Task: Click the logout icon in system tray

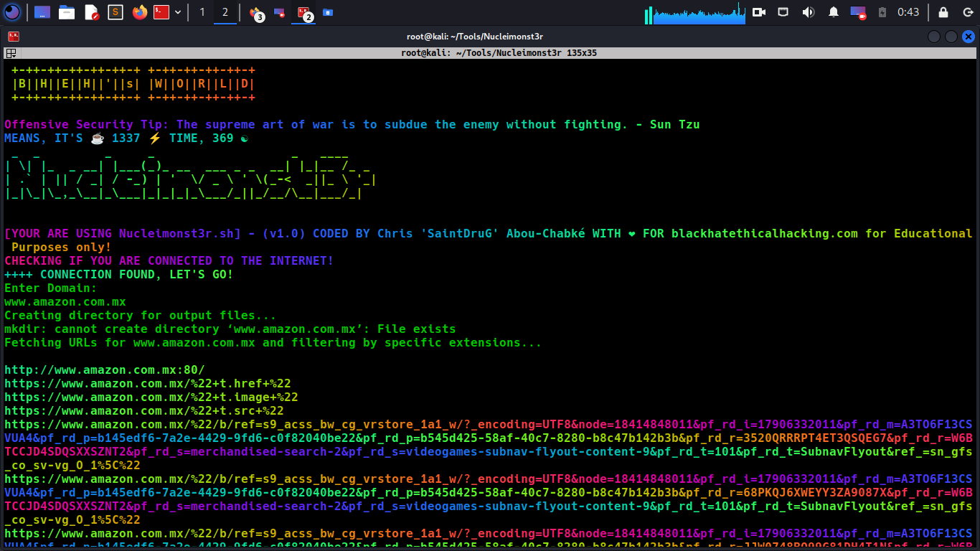Action: [x=968, y=12]
